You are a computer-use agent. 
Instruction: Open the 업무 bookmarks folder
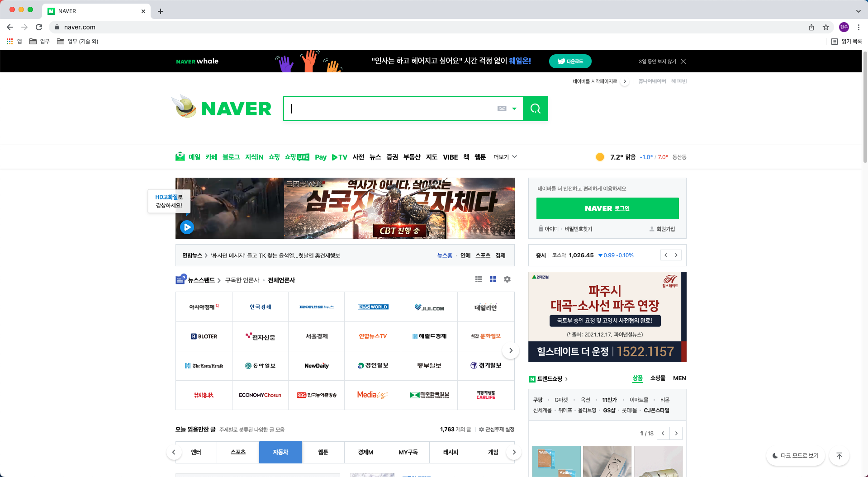39,41
